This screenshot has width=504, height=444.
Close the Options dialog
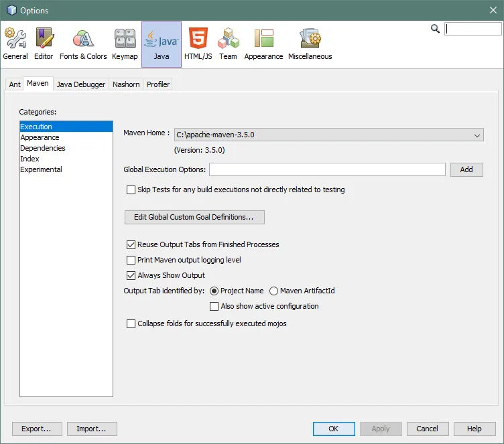click(493, 10)
